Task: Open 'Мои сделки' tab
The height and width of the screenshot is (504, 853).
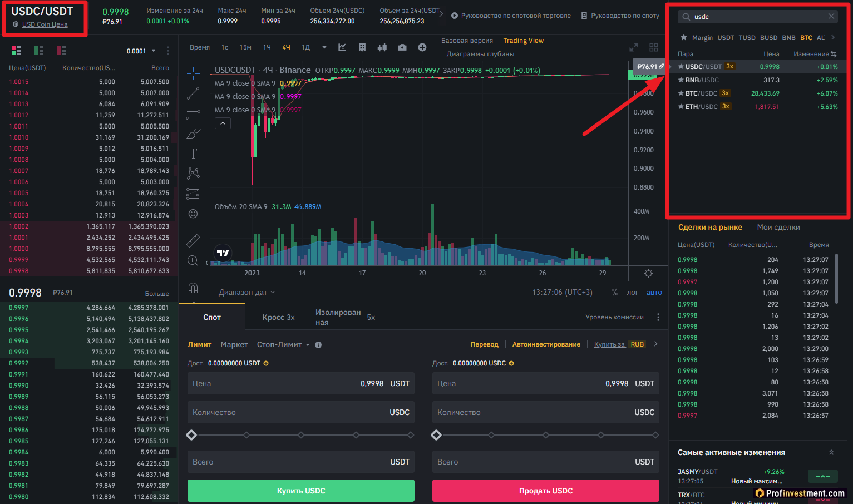Action: pyautogui.click(x=778, y=227)
